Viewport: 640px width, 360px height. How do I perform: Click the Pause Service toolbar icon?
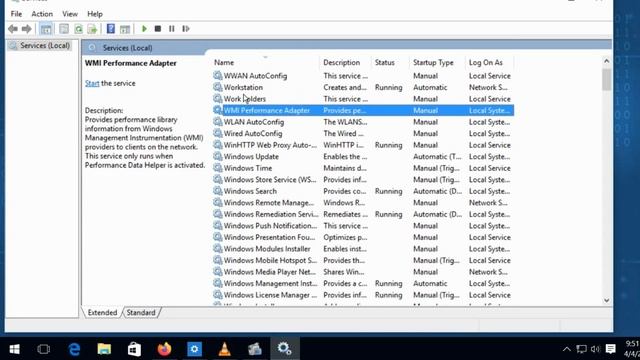click(x=171, y=29)
